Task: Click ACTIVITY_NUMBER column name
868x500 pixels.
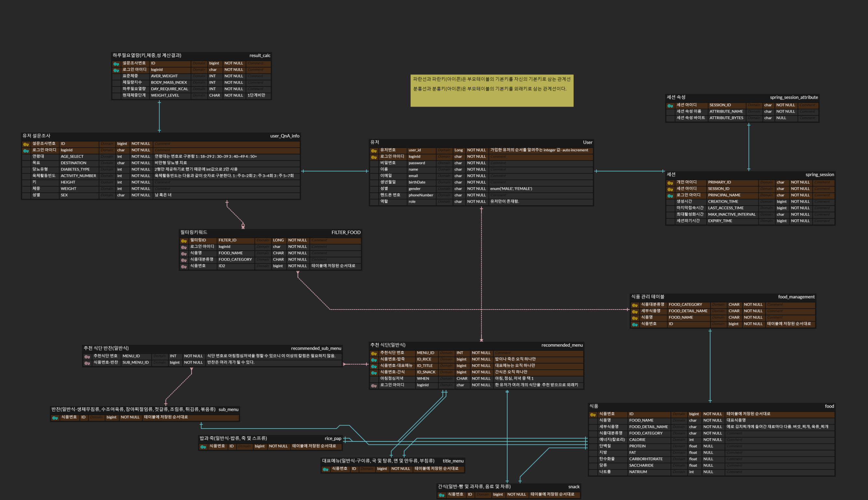Action: (x=78, y=176)
